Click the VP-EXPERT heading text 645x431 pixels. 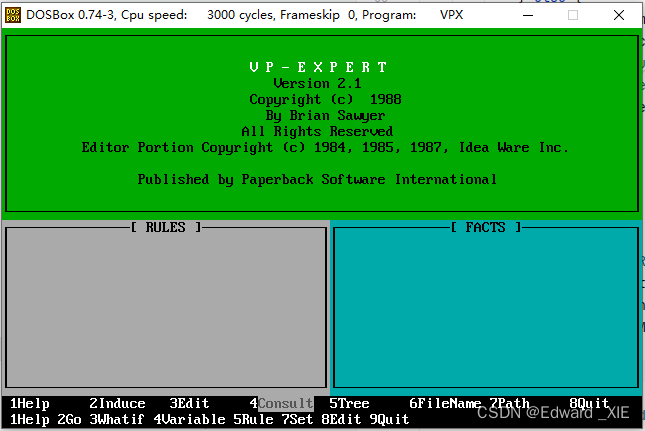click(x=318, y=67)
